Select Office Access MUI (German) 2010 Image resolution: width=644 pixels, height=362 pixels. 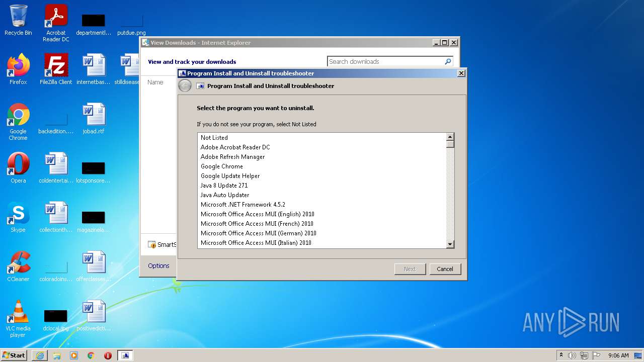(x=322, y=233)
